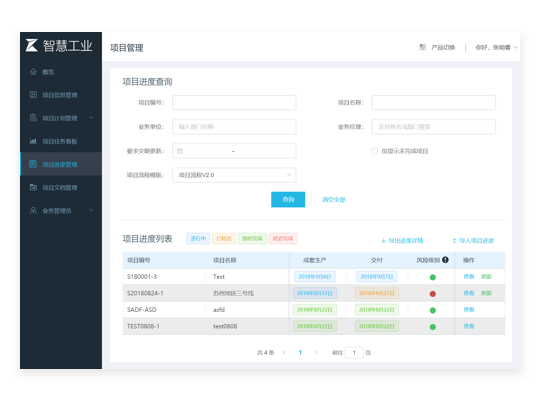Click 更新 for row S180001-3
Image resolution: width=540 pixels, height=400 pixels.
(486, 276)
